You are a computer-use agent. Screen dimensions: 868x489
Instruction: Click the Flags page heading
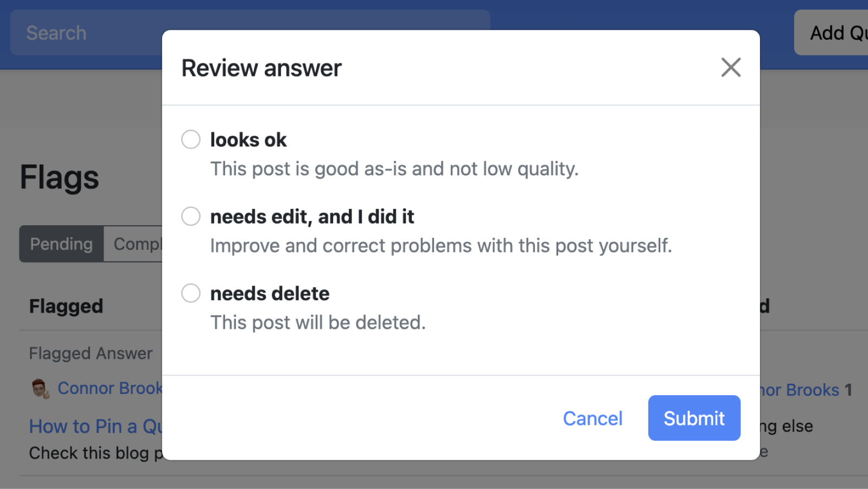[x=59, y=176]
